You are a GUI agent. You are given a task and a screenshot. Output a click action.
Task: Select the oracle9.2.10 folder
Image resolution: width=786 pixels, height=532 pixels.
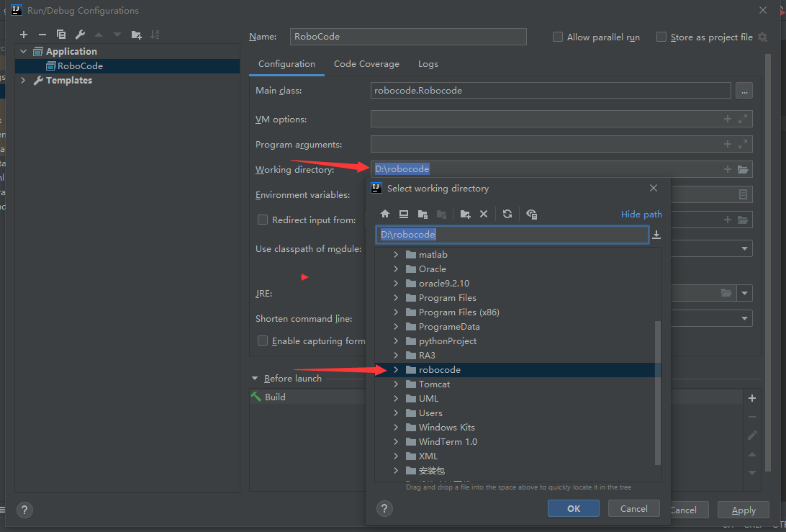(444, 284)
